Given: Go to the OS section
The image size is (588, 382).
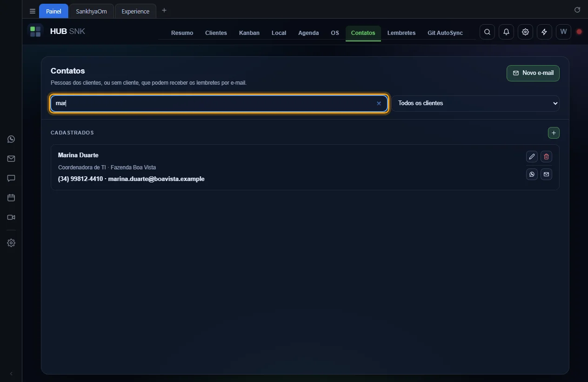Looking at the screenshot, I should (x=335, y=33).
